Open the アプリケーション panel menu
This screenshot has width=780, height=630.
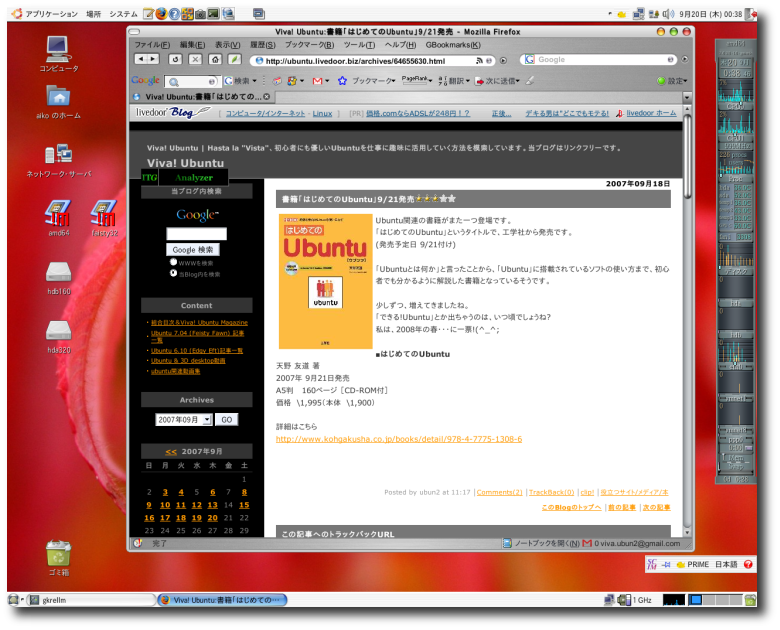[51, 14]
